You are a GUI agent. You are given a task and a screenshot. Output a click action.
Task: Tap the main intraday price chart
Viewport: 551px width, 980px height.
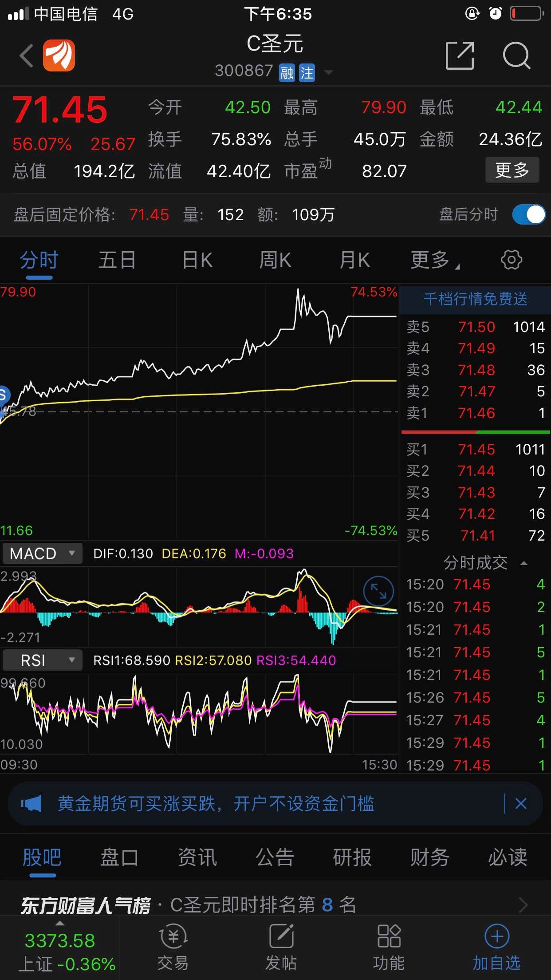[199, 412]
